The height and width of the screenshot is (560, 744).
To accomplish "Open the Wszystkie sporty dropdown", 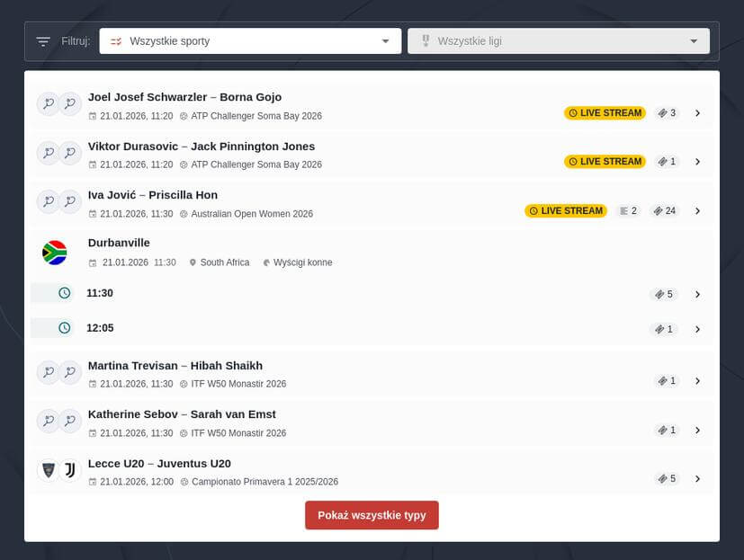I will click(250, 41).
